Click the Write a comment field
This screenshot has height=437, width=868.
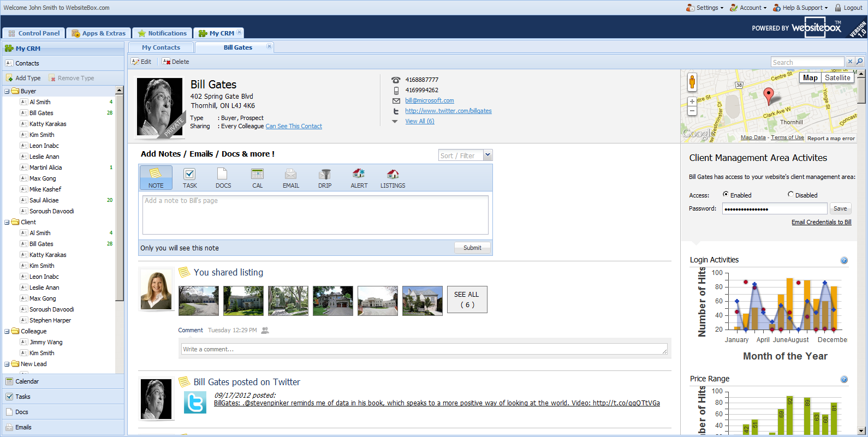click(424, 349)
